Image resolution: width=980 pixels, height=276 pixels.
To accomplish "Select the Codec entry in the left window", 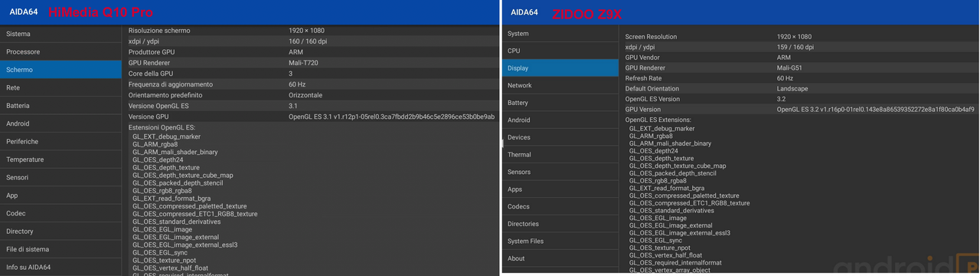I will (60, 213).
